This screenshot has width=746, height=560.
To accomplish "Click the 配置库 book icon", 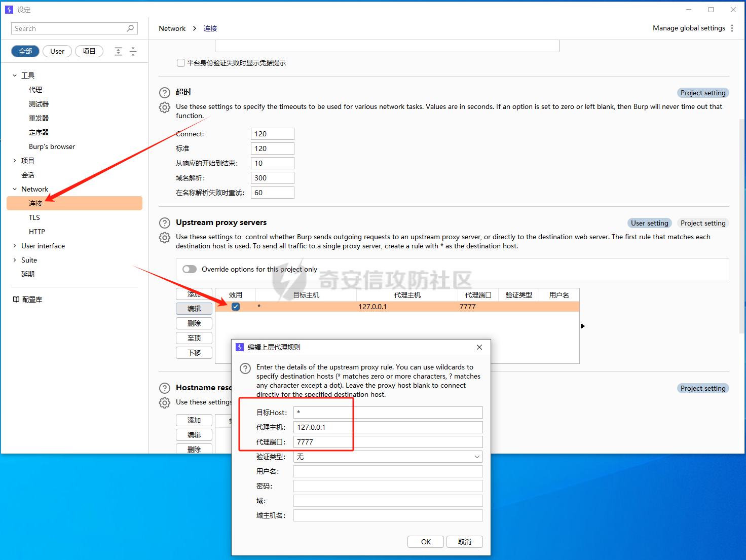I will (16, 300).
